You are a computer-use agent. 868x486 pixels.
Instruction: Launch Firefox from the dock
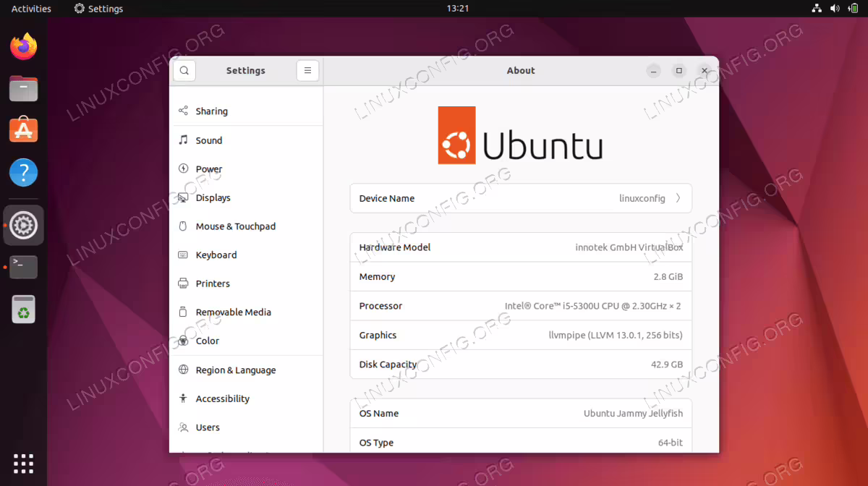[24, 47]
